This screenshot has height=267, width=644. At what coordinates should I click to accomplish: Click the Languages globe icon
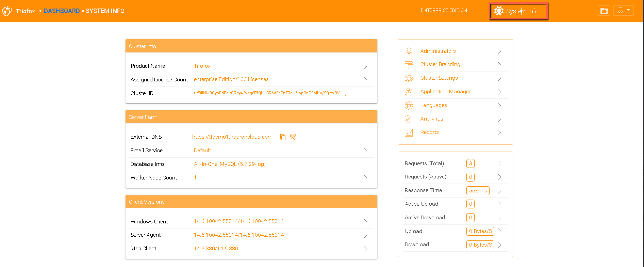[x=409, y=105]
